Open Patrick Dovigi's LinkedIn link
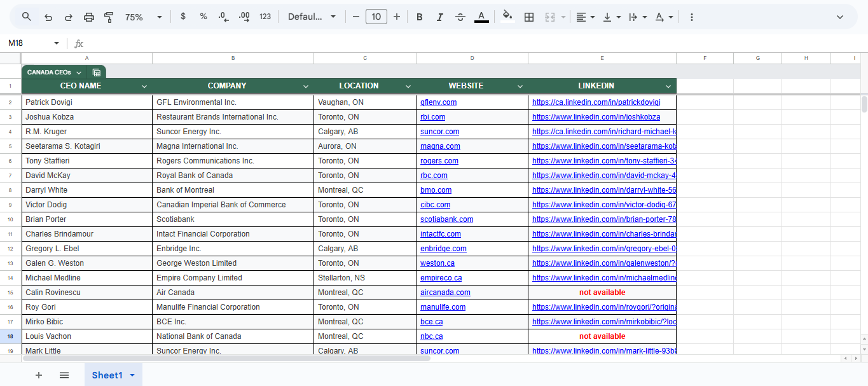This screenshot has width=868, height=386. point(596,102)
